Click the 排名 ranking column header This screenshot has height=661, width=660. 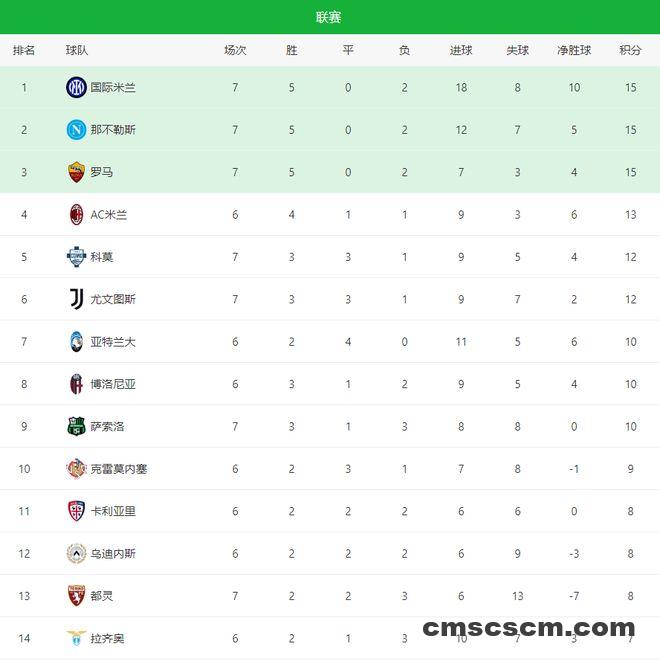click(24, 50)
